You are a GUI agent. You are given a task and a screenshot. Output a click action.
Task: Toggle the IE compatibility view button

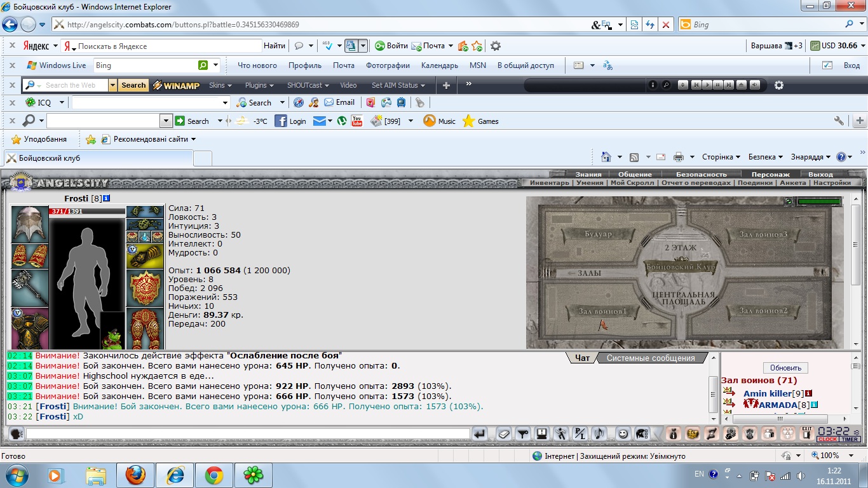click(634, 25)
